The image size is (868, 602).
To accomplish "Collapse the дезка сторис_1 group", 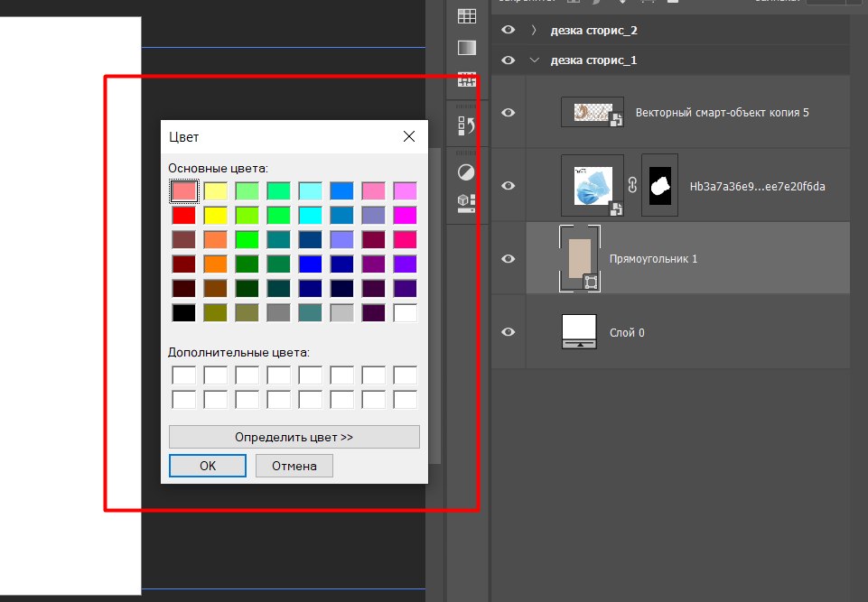I will click(x=534, y=60).
